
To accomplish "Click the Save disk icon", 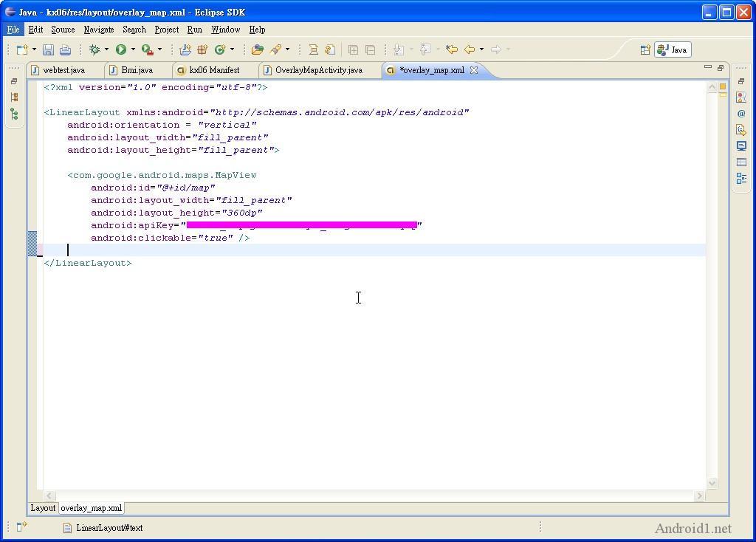I will click(x=48, y=49).
